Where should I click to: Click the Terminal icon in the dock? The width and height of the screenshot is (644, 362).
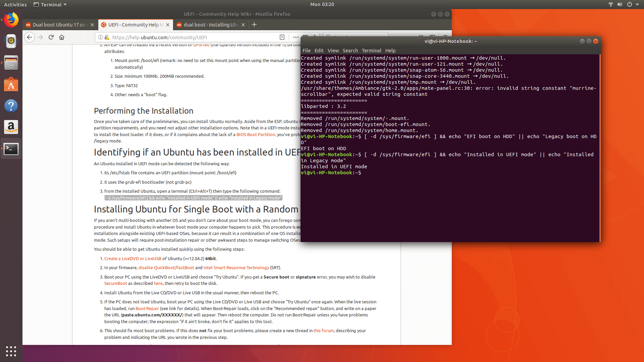(x=11, y=148)
